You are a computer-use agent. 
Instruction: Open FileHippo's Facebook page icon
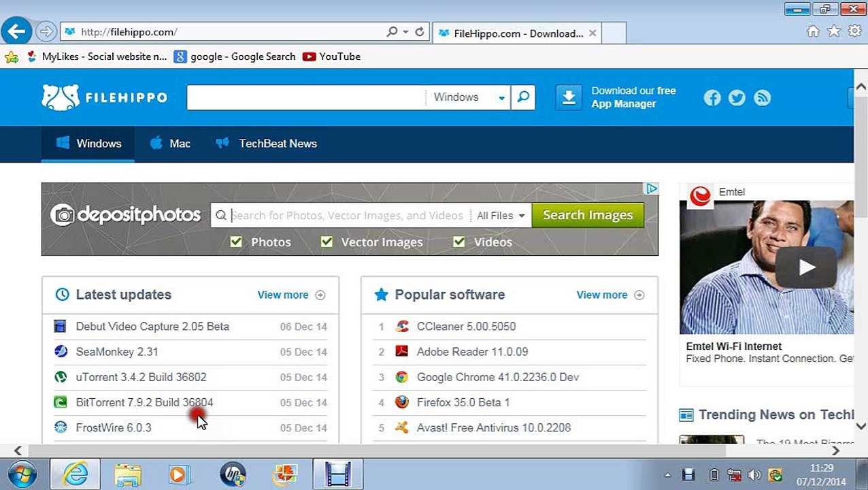pos(712,98)
